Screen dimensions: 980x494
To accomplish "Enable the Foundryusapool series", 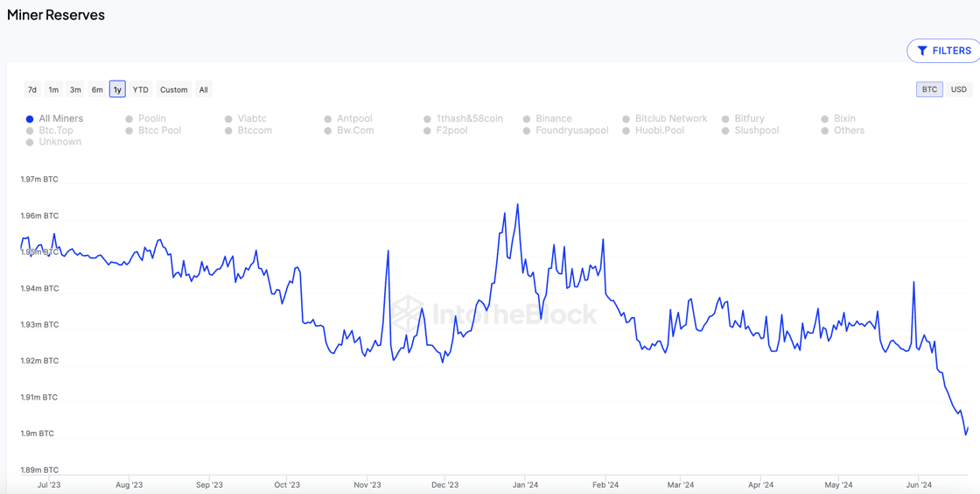I will (x=571, y=131).
